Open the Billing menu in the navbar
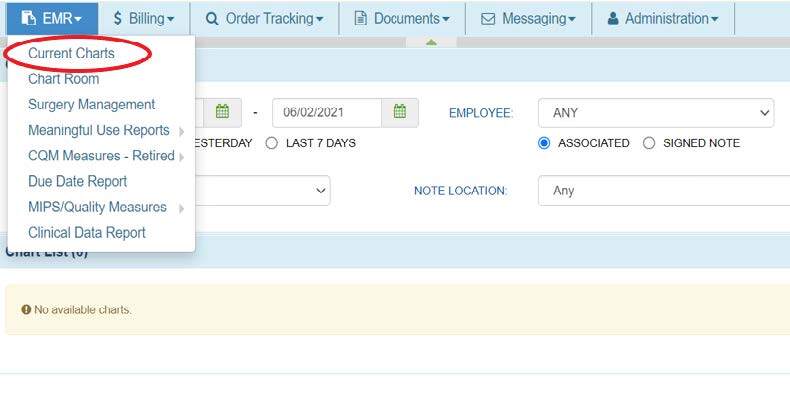 [144, 18]
